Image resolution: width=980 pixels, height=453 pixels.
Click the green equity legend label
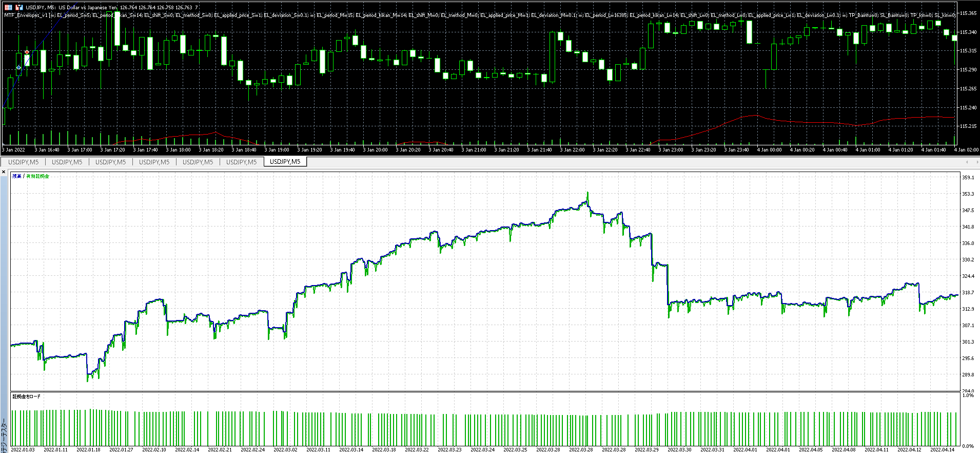point(38,176)
